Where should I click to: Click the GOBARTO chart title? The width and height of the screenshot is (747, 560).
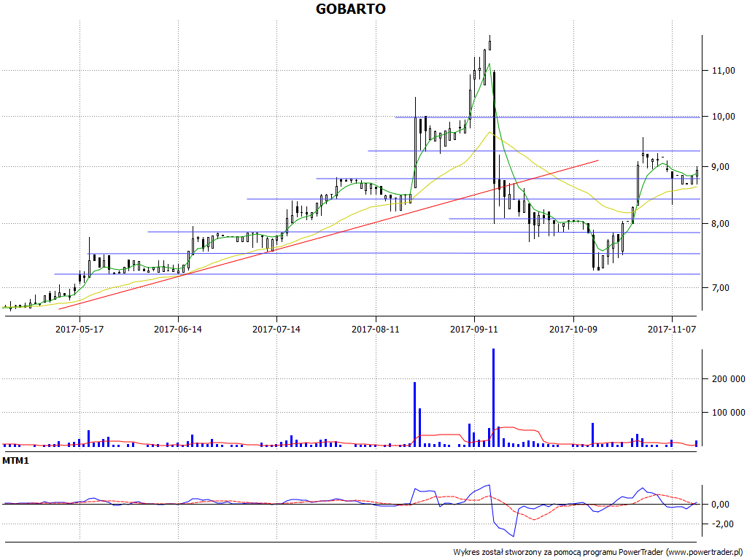pos(351,9)
